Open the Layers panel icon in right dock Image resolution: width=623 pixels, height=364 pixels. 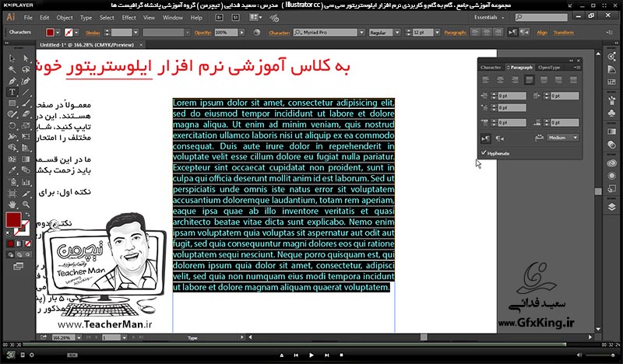point(611,207)
